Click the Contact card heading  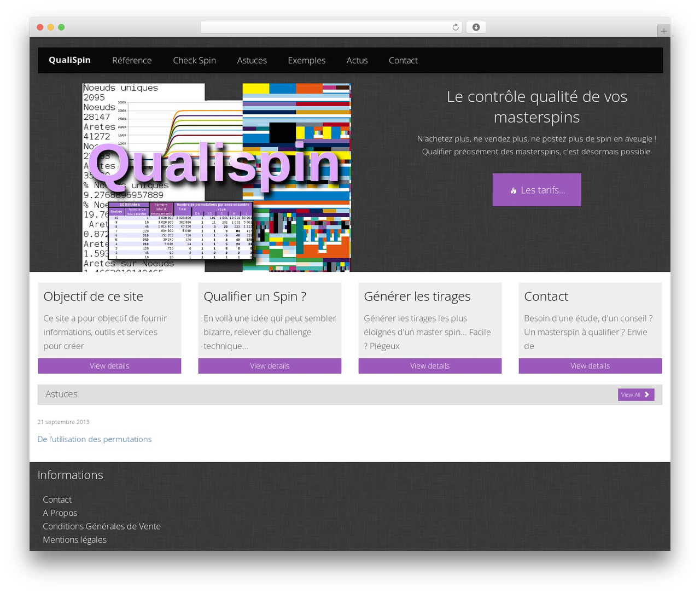tap(546, 296)
